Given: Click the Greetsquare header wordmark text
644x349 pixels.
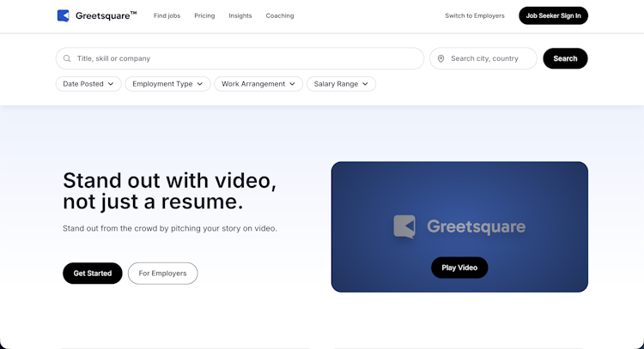Looking at the screenshot, I should (x=106, y=15).
